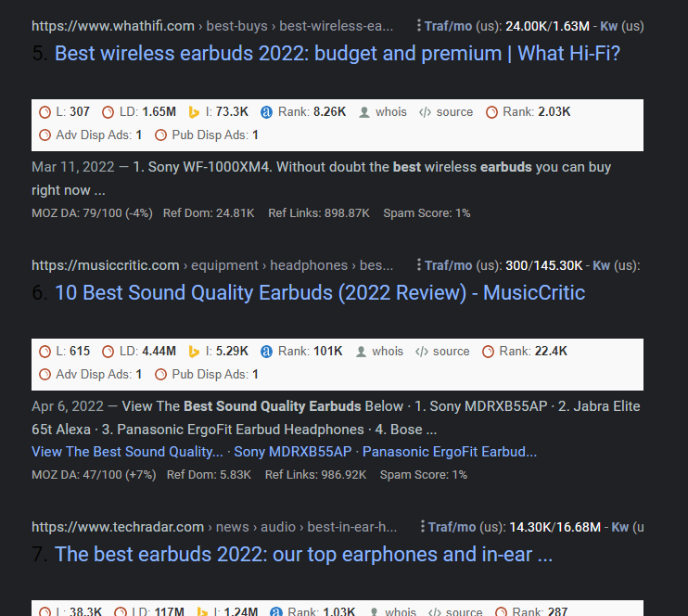Click the LD: 4.44M value
688x616 pixels.
[159, 352]
